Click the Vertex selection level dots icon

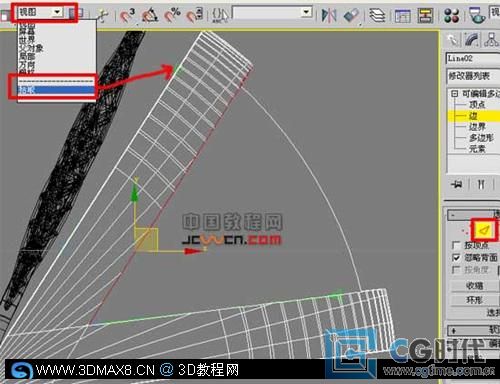coord(464,230)
